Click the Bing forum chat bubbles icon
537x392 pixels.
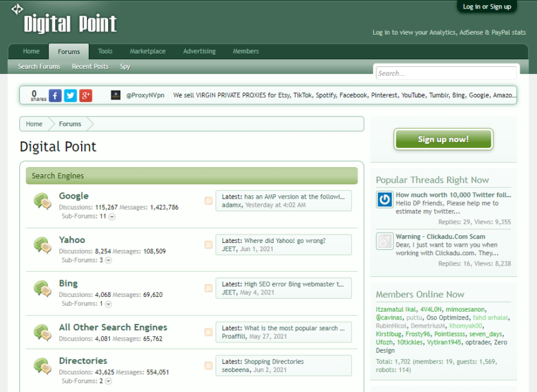coord(42,289)
